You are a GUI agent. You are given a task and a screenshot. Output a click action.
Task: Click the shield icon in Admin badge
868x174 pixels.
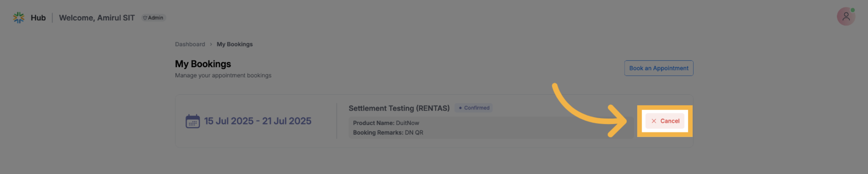(145, 18)
